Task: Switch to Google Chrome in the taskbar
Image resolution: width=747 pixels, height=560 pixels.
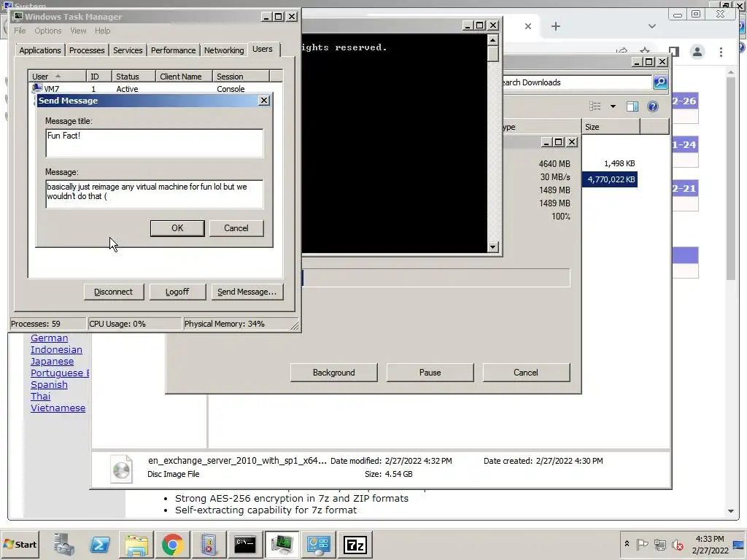Action: click(172, 544)
